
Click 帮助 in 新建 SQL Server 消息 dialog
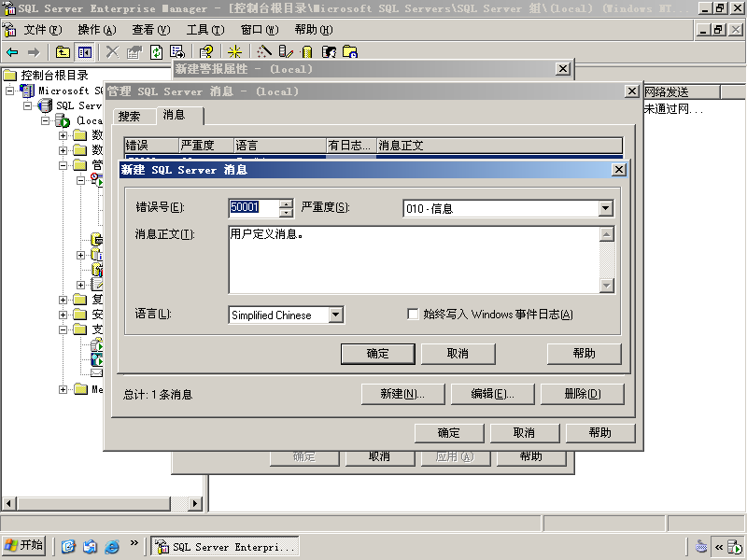pos(585,354)
